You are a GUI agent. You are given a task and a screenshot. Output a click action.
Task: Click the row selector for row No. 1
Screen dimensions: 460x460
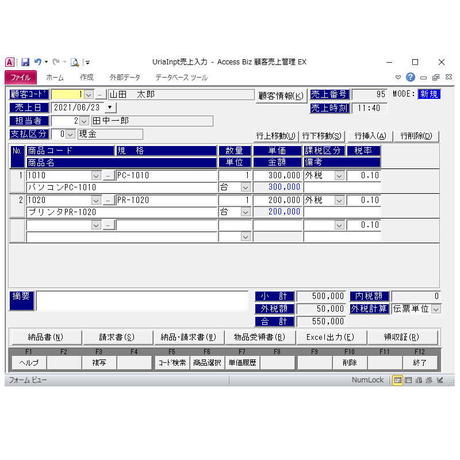18,182
